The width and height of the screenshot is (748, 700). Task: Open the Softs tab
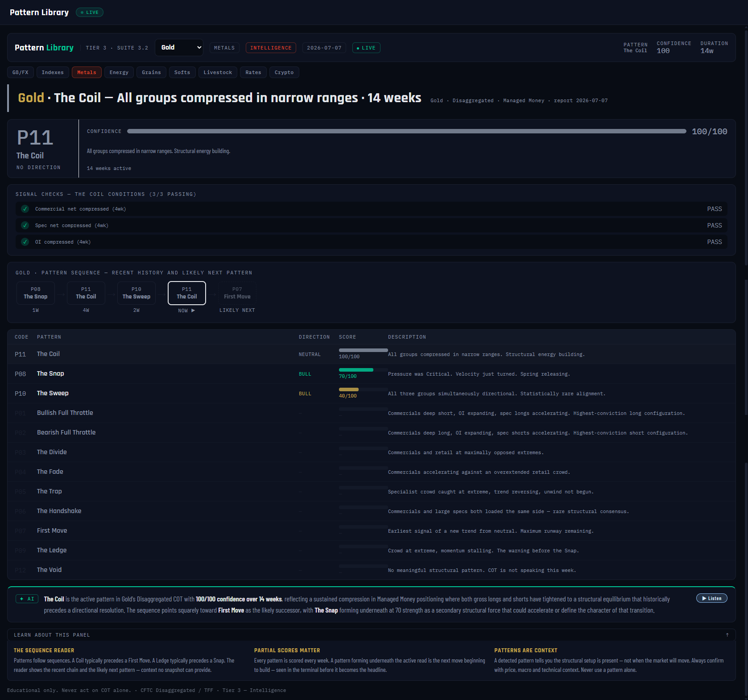(x=182, y=72)
